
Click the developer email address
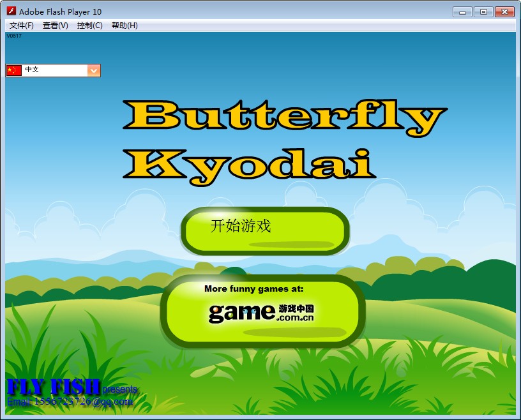(70, 401)
